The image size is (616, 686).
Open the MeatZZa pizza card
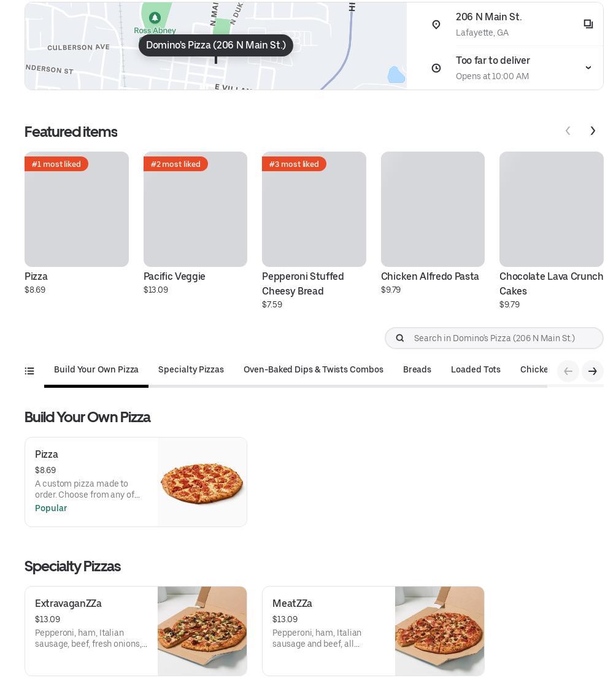[373, 631]
